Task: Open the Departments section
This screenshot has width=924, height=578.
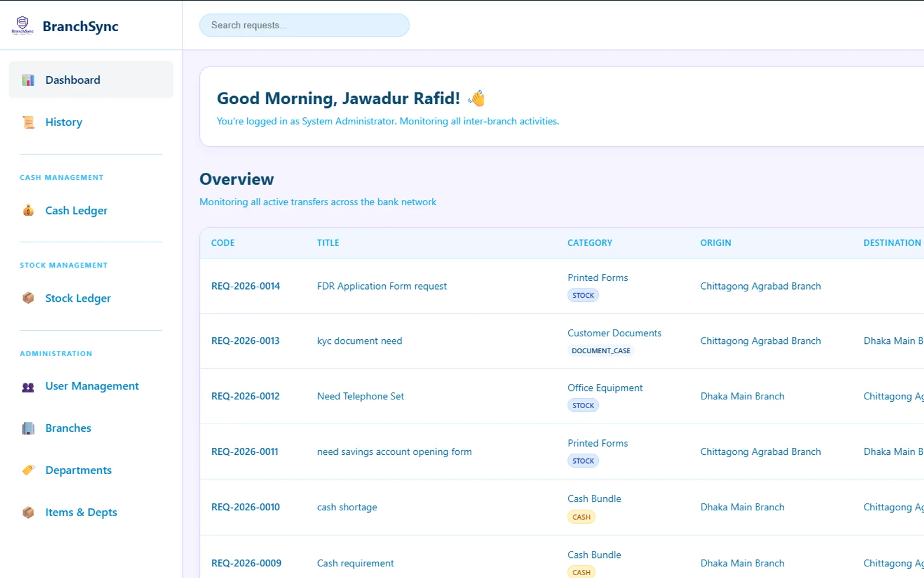Action: [x=91, y=470]
